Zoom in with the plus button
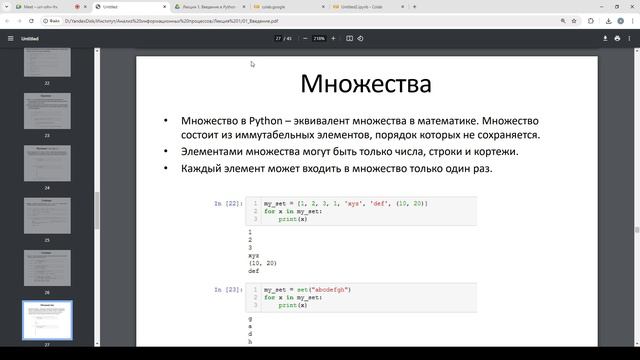Image resolution: width=640 pixels, height=360 pixels. point(333,38)
